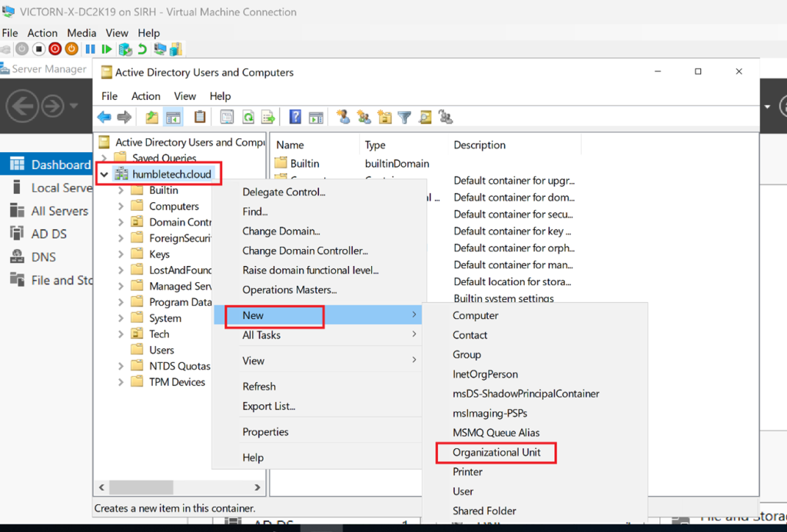Select Organizational Unit from New submenu
Image resolution: width=787 pixels, height=532 pixels.
(x=496, y=453)
